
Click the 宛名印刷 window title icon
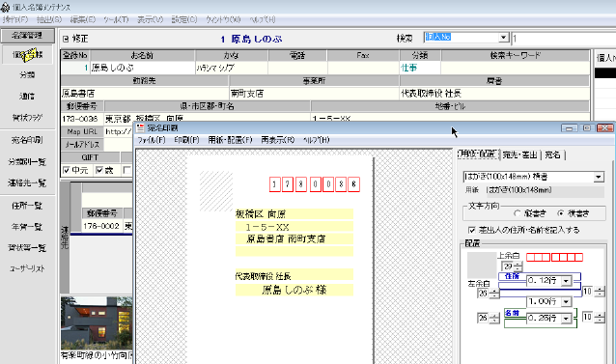click(141, 128)
